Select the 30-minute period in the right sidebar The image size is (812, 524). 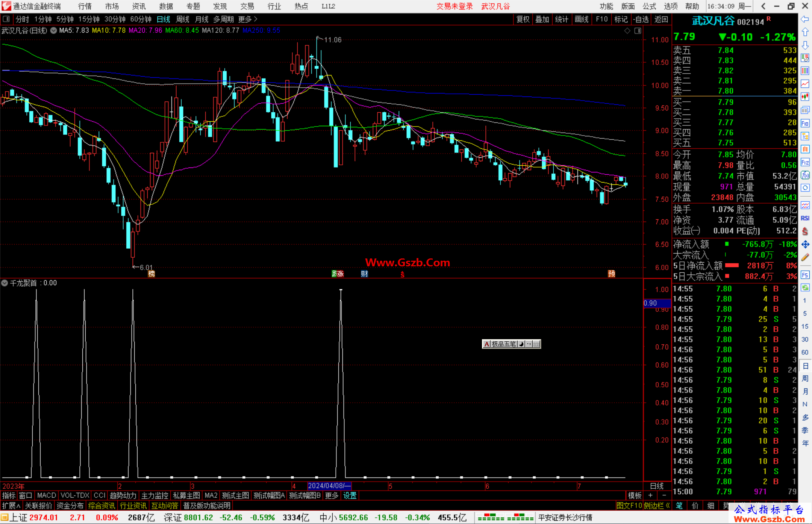[804, 339]
